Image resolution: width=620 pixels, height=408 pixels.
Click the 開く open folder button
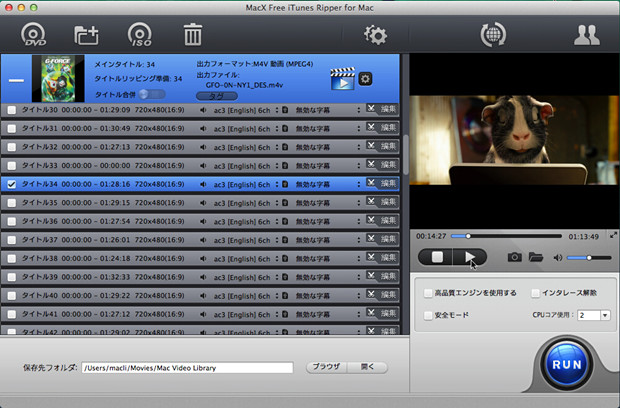367,367
